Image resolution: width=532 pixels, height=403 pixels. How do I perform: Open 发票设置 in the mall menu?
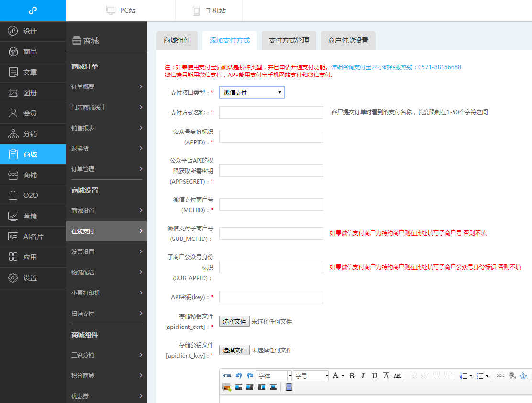click(x=107, y=252)
